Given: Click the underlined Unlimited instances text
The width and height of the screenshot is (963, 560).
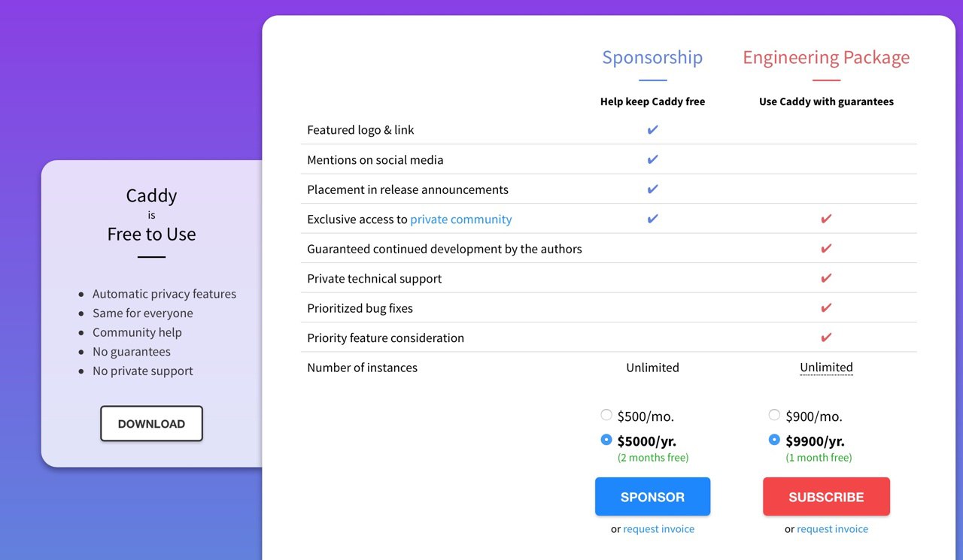Looking at the screenshot, I should (x=826, y=368).
